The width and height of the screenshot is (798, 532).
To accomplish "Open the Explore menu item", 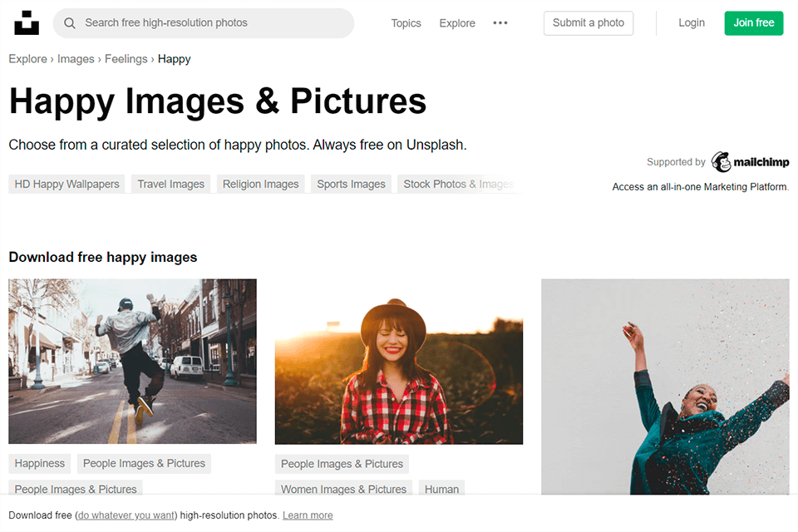I will pyautogui.click(x=456, y=23).
